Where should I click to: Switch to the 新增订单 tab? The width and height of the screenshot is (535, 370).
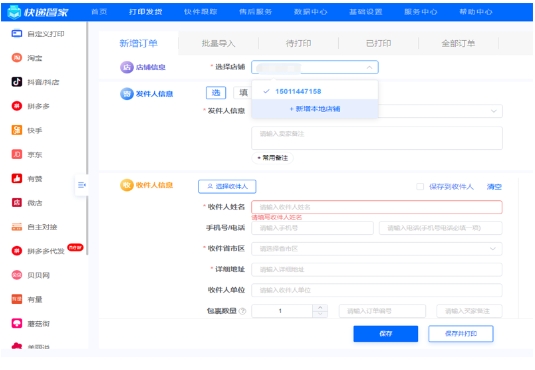[x=138, y=43]
